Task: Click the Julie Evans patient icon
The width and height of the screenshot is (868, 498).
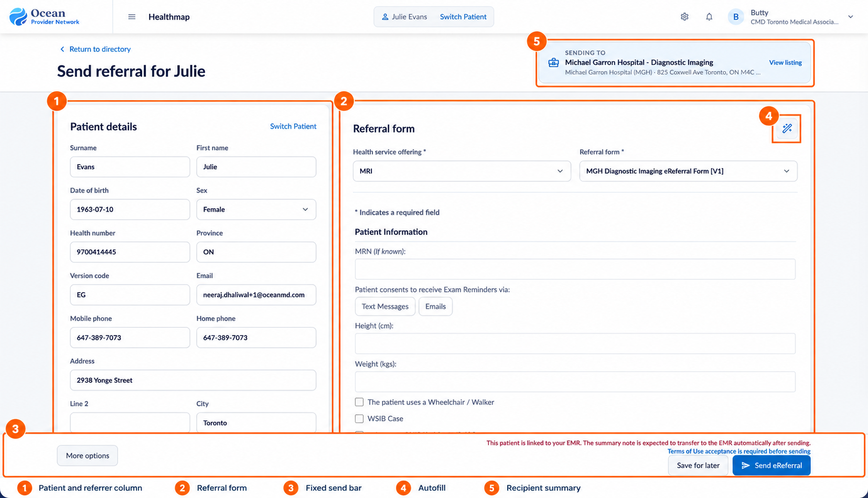Action: tap(385, 17)
